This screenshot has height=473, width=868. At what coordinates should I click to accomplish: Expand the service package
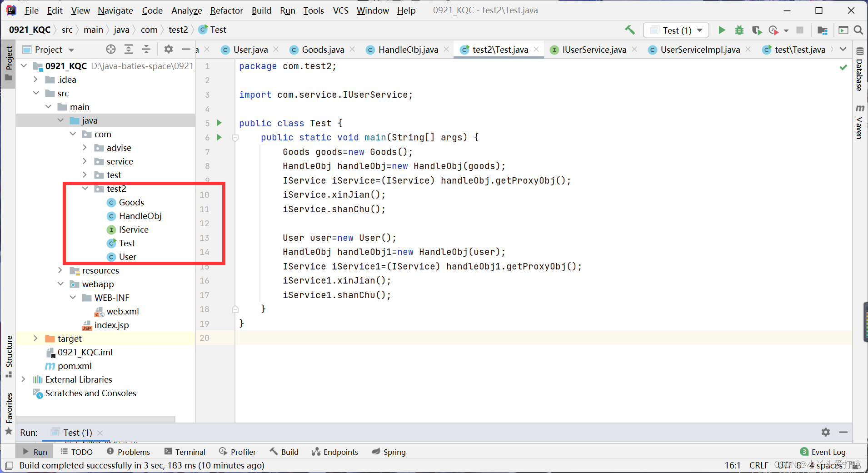click(x=85, y=161)
